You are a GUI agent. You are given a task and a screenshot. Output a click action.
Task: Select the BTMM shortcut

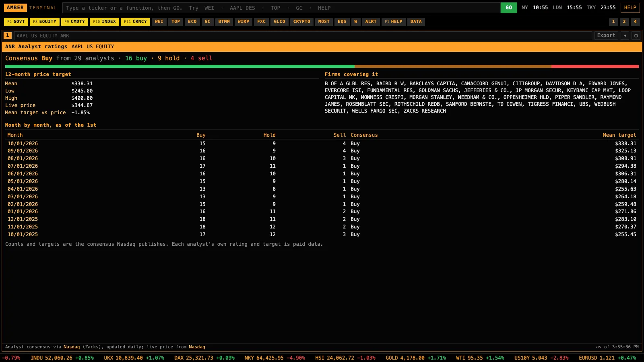point(224,22)
